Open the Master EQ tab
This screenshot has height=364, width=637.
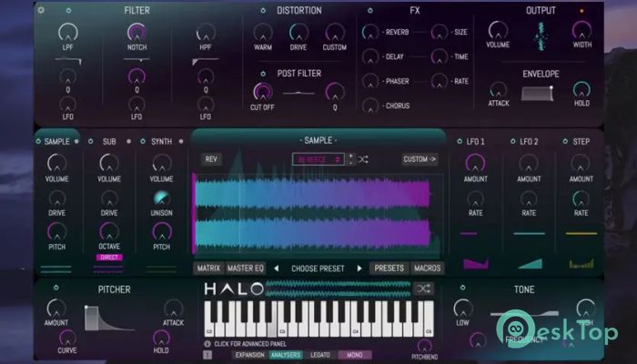pyautogui.click(x=246, y=268)
